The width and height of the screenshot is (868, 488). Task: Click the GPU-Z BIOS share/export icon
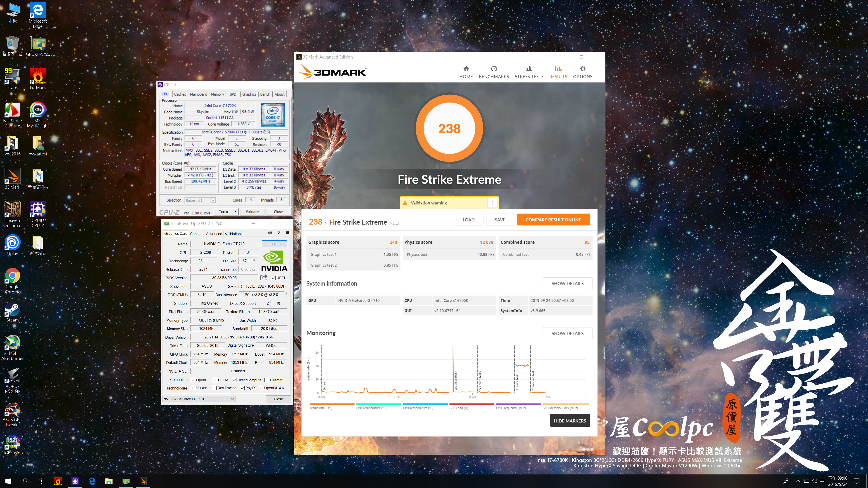click(x=264, y=277)
